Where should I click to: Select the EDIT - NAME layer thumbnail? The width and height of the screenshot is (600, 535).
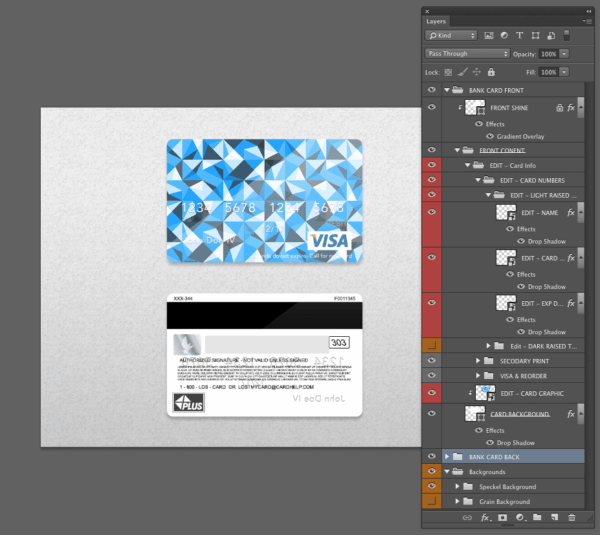point(506,212)
